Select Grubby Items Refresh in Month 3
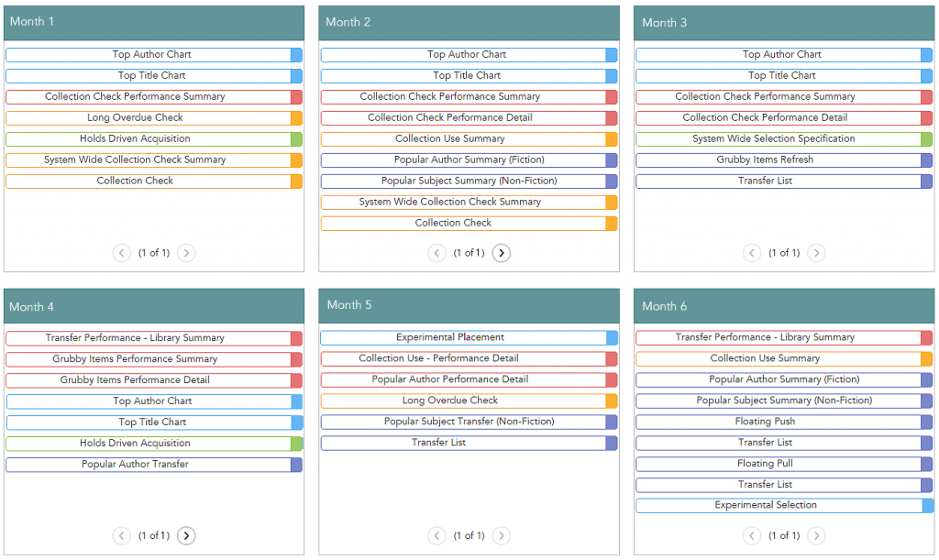 (778, 160)
